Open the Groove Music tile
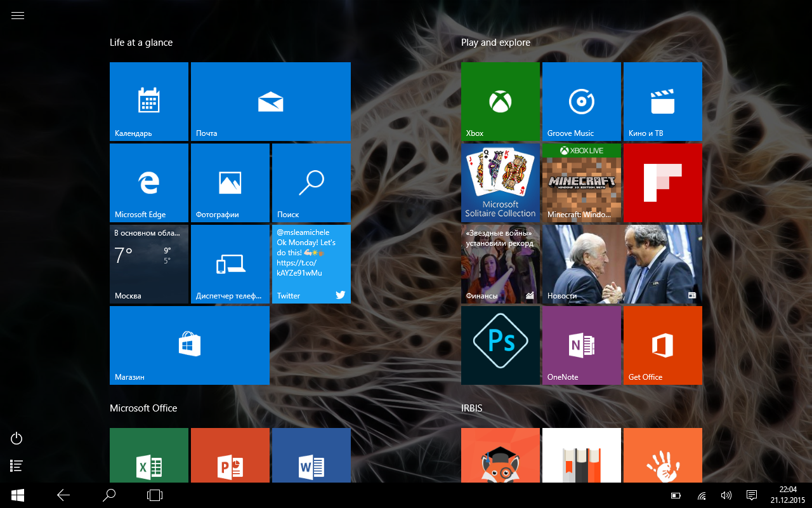Image resolution: width=812 pixels, height=508 pixels. 582,101
